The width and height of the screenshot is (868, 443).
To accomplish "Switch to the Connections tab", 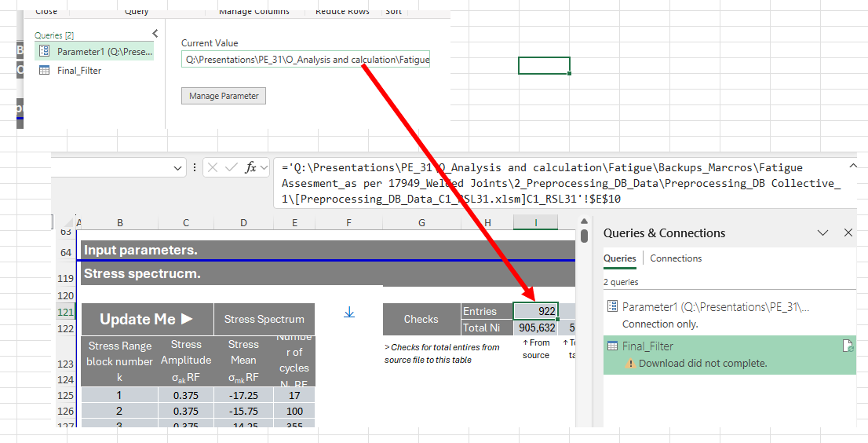I will (x=676, y=258).
